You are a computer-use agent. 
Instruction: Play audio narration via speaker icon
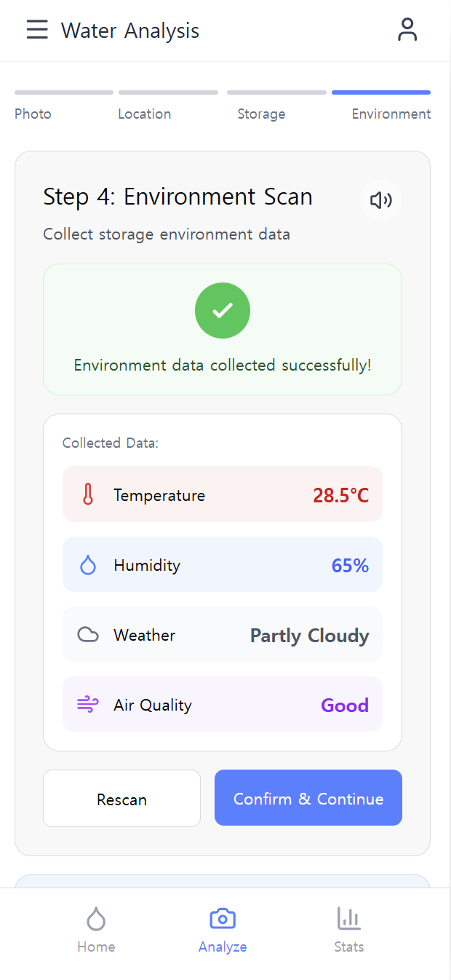click(381, 199)
